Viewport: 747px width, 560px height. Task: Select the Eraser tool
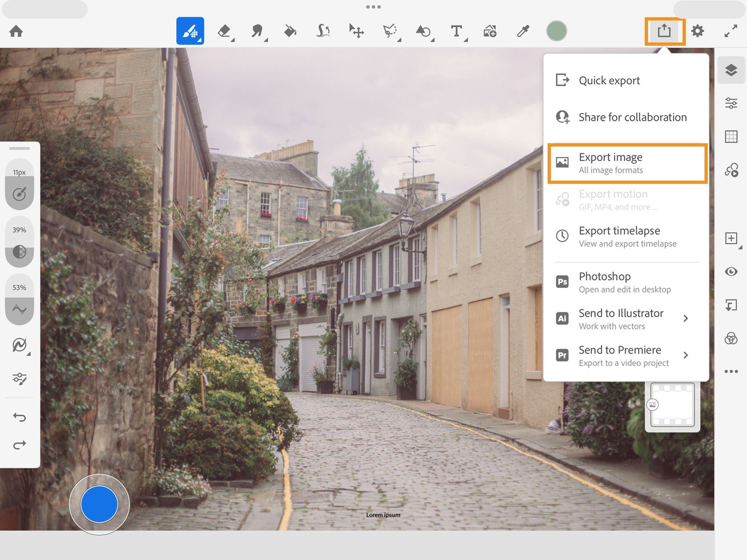(225, 31)
